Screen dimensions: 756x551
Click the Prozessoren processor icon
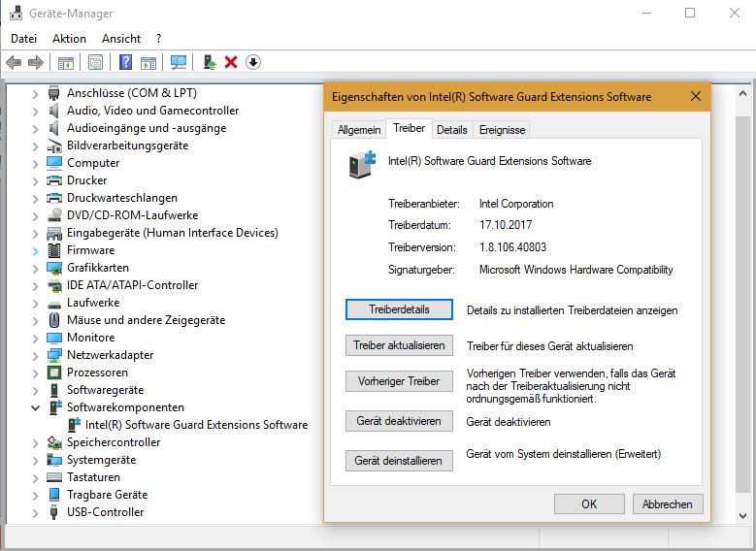[54, 373]
